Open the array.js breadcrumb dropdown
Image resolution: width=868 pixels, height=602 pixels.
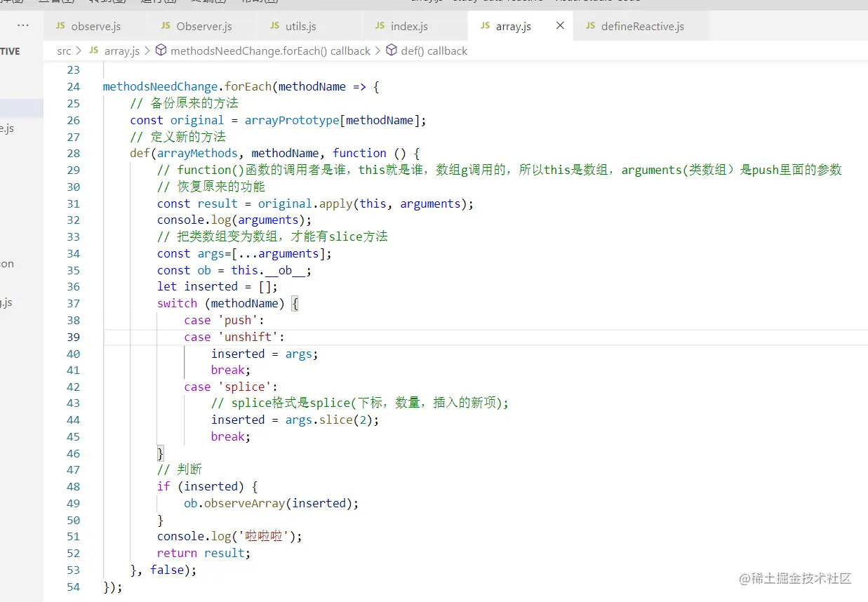click(122, 51)
